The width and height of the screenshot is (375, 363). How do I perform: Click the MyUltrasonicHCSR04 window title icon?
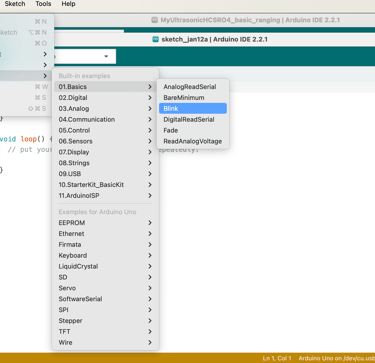point(154,20)
